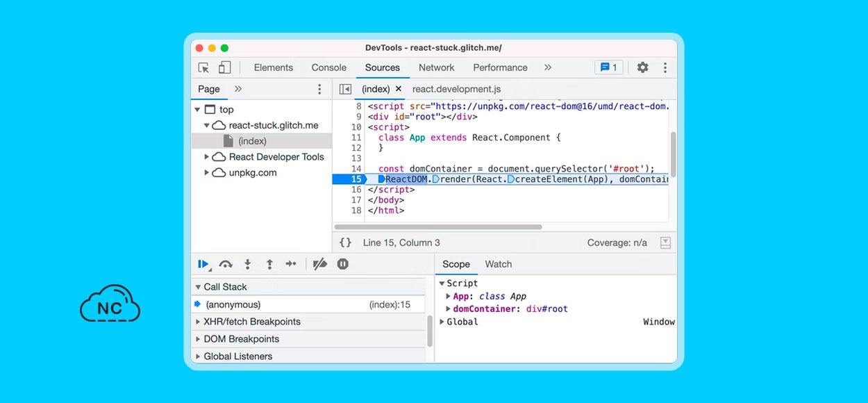Open the (index):15 location link
868x403 pixels.
(390, 304)
